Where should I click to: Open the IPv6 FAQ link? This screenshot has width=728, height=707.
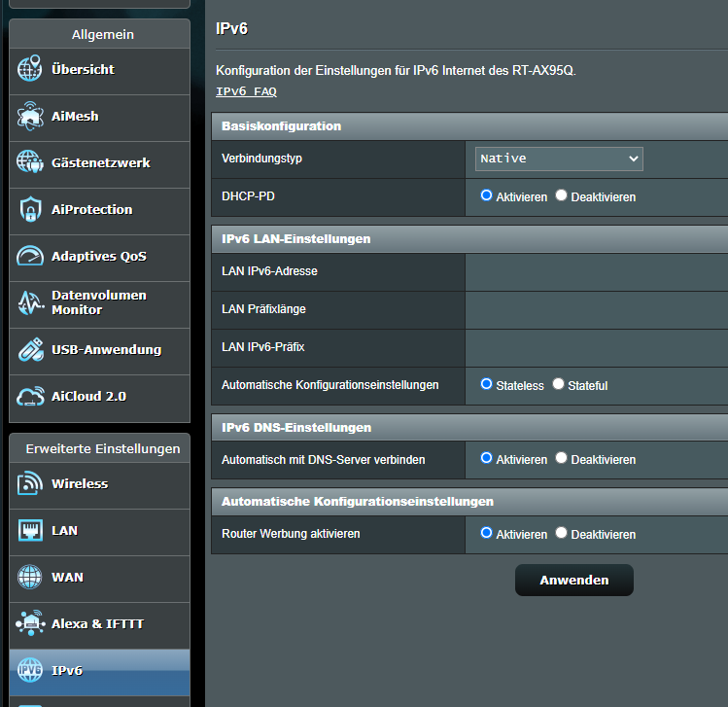(x=246, y=91)
